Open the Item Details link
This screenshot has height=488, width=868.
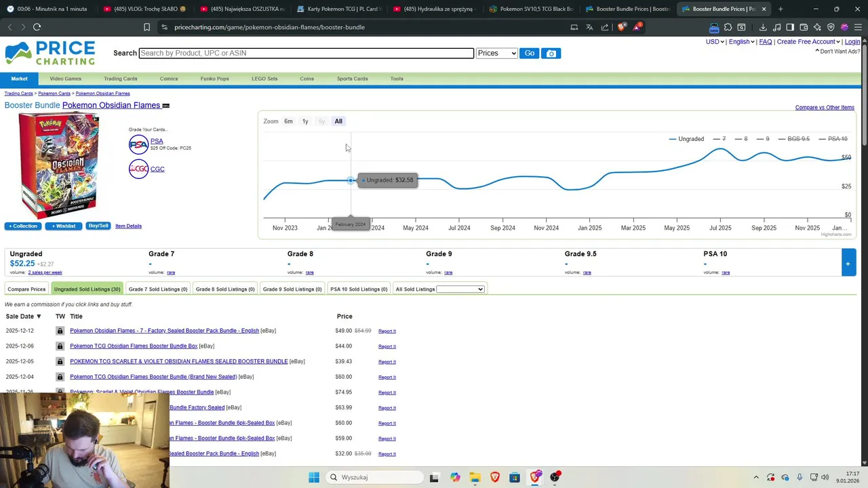128,226
